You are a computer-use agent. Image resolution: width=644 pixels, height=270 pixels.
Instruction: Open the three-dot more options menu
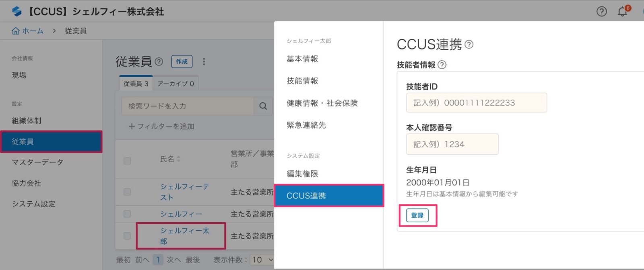tap(204, 61)
